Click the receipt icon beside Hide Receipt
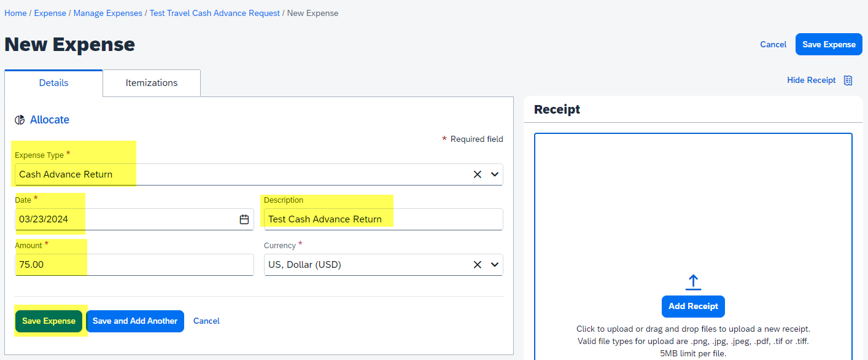Viewport: 868px width, 360px height. 848,80
